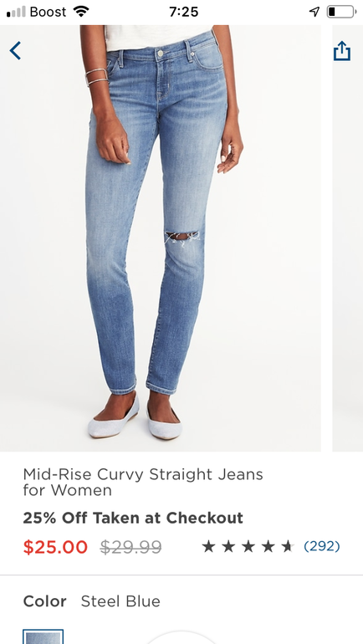
Task: Open the (292) reviews link
Action: 322,546
